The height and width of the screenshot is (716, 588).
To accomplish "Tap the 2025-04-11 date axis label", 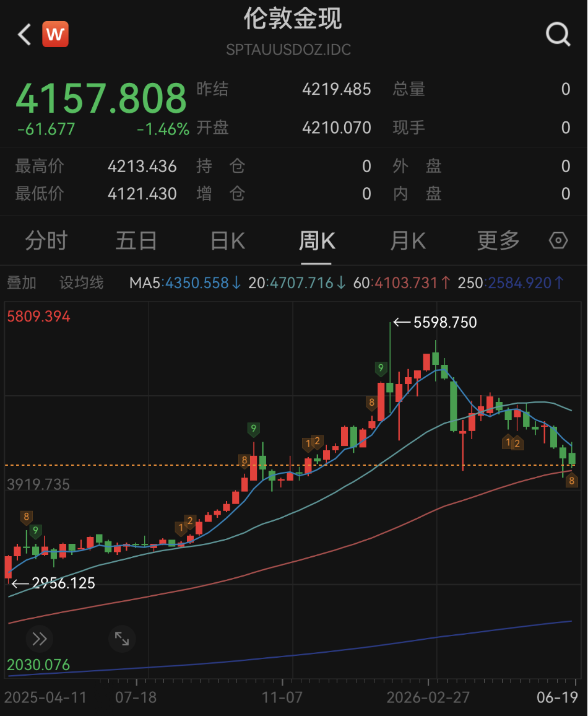I will click(45, 697).
